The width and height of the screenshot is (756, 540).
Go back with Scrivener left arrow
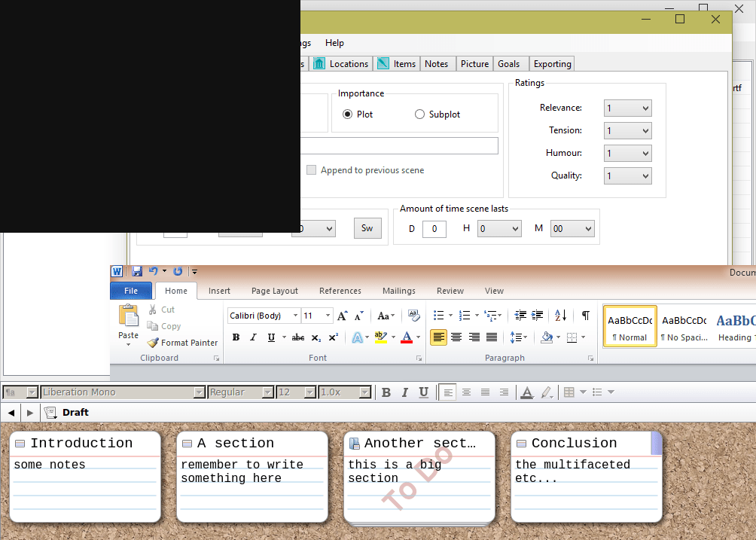tap(11, 413)
